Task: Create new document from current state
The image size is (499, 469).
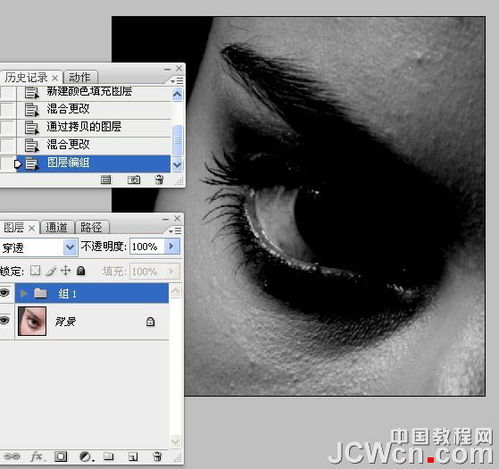Action: pyautogui.click(x=106, y=180)
